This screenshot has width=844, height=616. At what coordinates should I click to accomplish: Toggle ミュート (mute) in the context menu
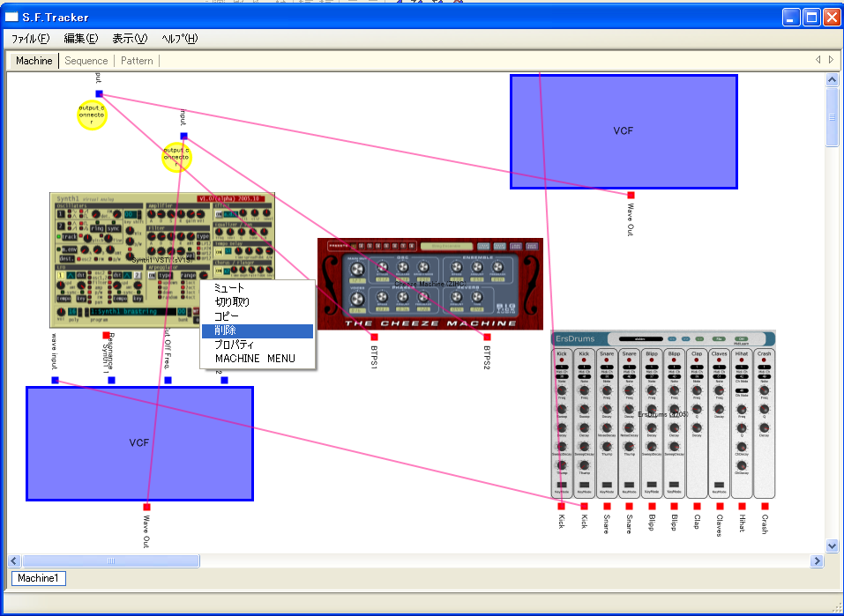(x=230, y=288)
